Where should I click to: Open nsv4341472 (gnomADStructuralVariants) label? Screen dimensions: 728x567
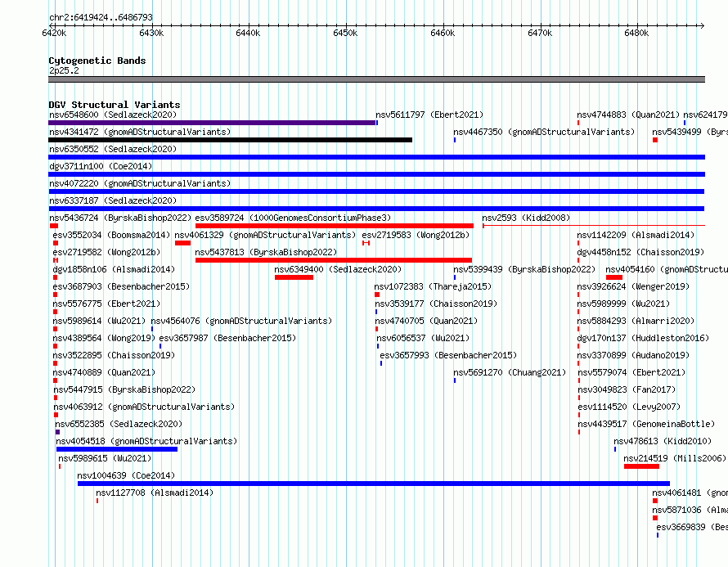click(x=140, y=132)
